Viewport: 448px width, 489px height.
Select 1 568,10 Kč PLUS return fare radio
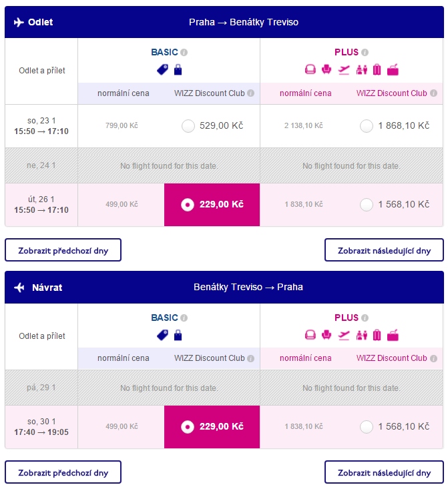click(367, 427)
